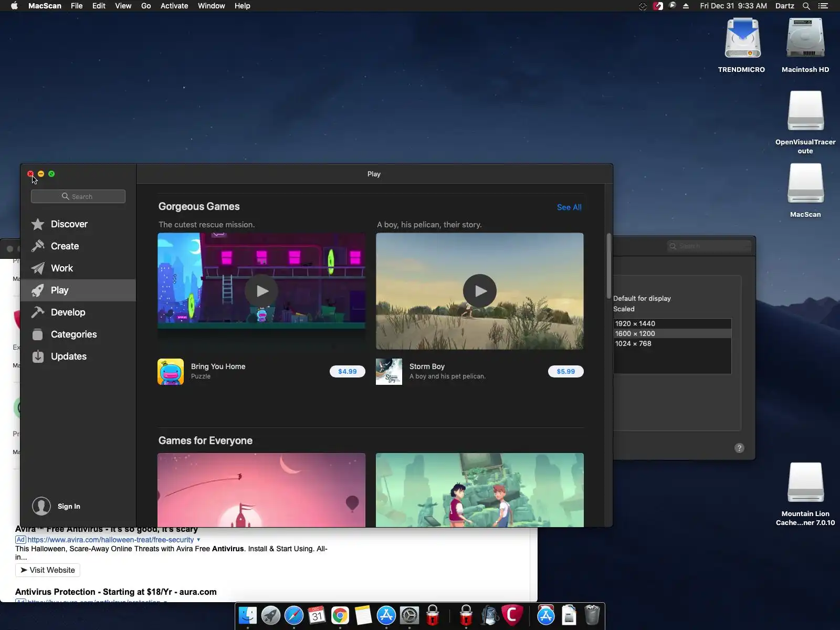Click the help button in the Displays window
Screen dimensions: 840x630
tap(739, 448)
